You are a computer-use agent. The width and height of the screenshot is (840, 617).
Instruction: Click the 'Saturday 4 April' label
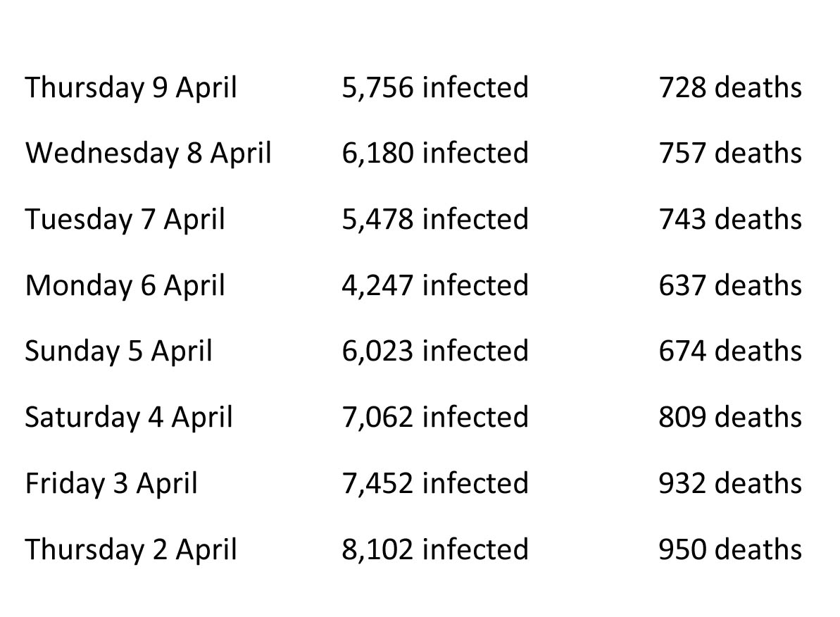(x=129, y=418)
